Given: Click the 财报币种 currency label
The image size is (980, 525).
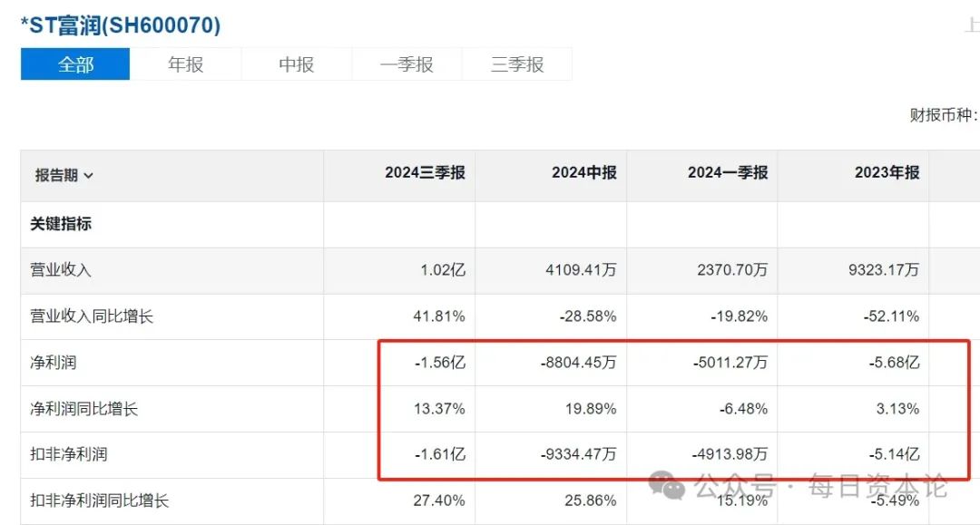Looking at the screenshot, I should click(x=943, y=115).
